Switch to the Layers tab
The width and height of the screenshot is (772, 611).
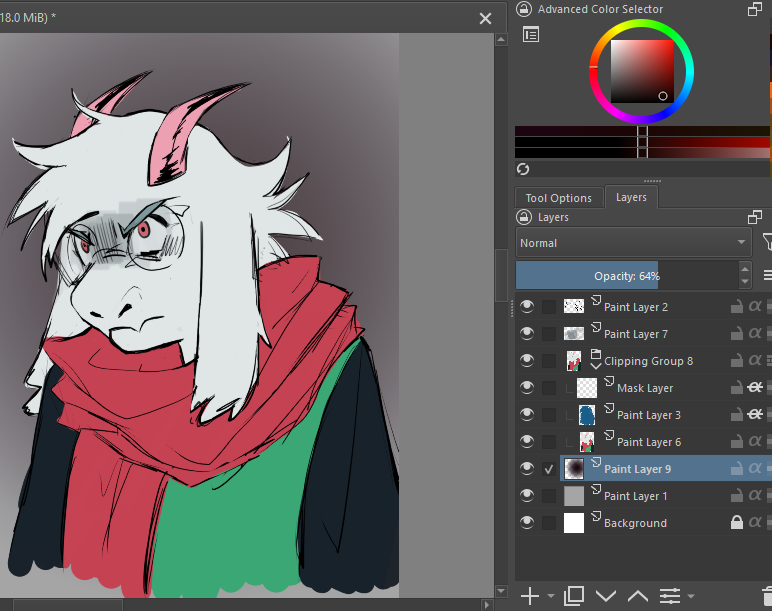click(631, 197)
